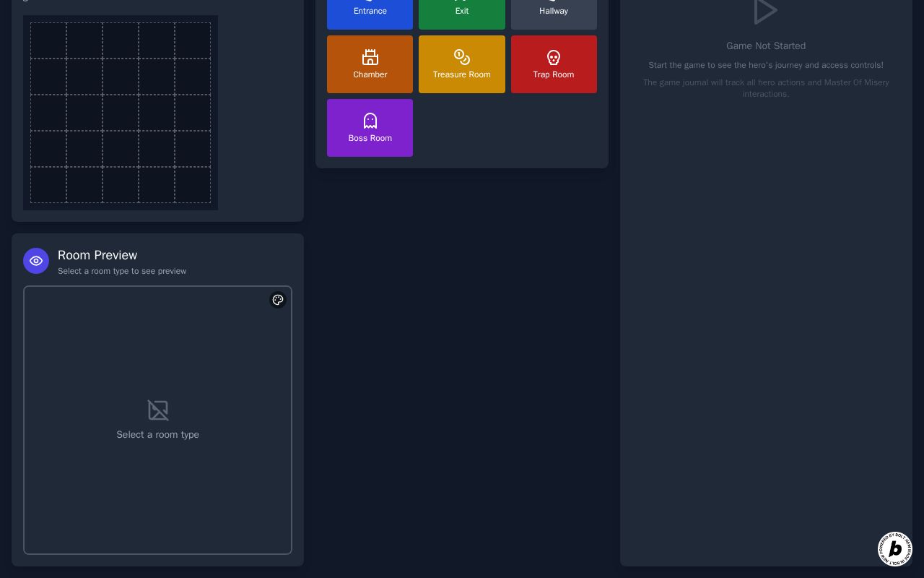Click the 'Game Not Started' text
924x578 pixels.
point(766,46)
